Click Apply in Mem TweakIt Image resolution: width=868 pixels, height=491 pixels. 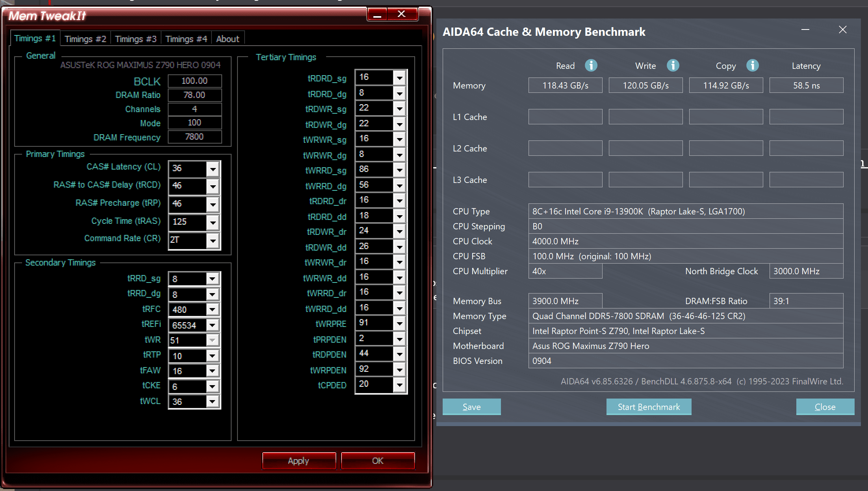point(299,461)
